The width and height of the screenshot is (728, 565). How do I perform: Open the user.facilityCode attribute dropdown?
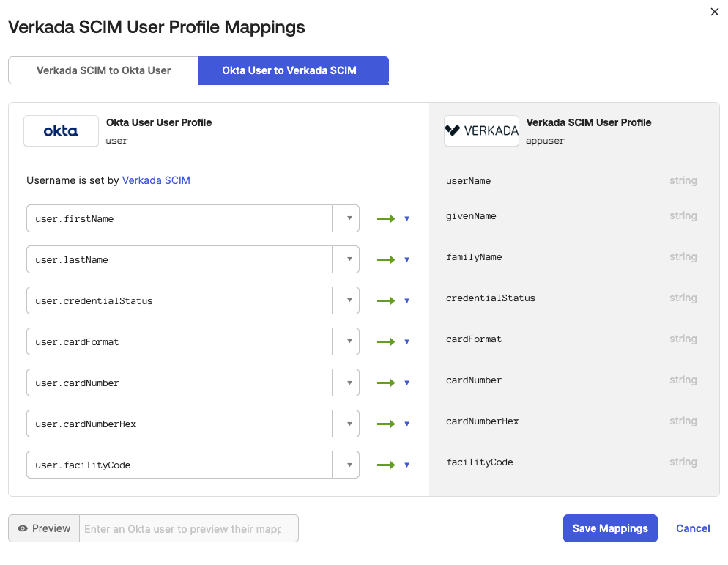click(346, 465)
